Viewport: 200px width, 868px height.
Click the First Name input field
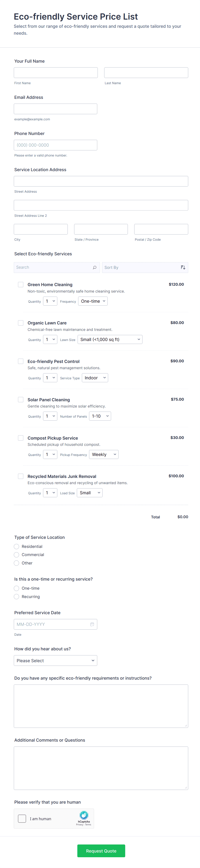click(56, 73)
